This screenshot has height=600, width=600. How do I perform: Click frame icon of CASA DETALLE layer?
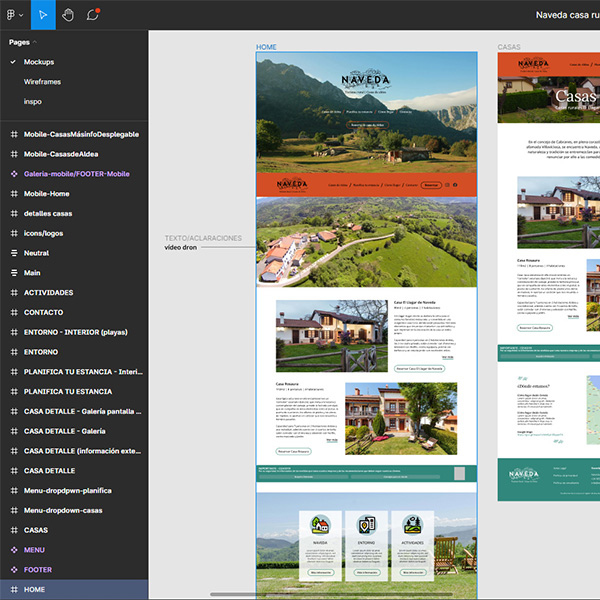[x=14, y=471]
